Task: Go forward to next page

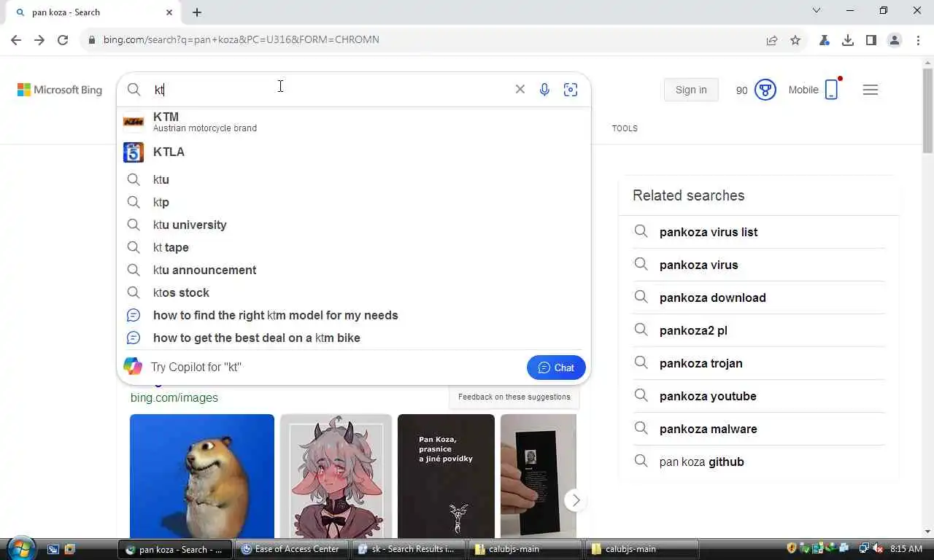Action: [39, 40]
